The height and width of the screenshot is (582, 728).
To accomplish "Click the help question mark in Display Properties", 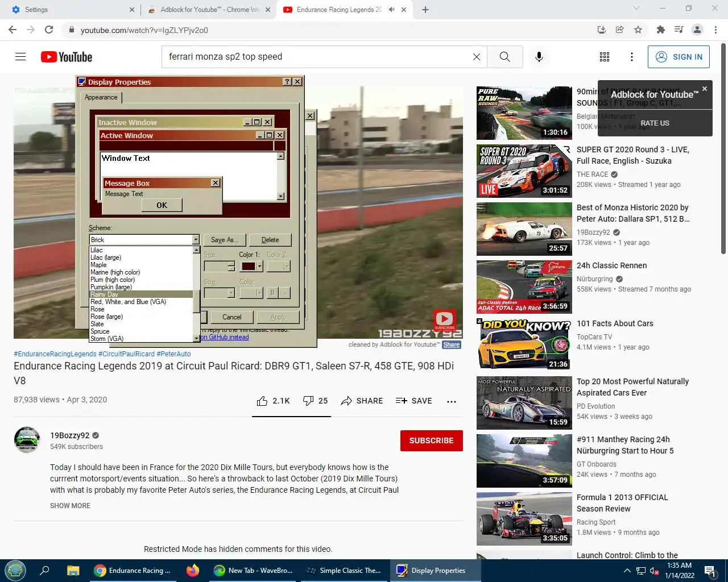I will (287, 82).
